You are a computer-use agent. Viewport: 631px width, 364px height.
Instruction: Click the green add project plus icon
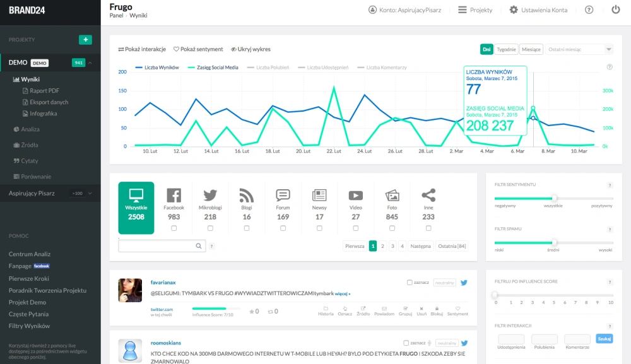85,40
